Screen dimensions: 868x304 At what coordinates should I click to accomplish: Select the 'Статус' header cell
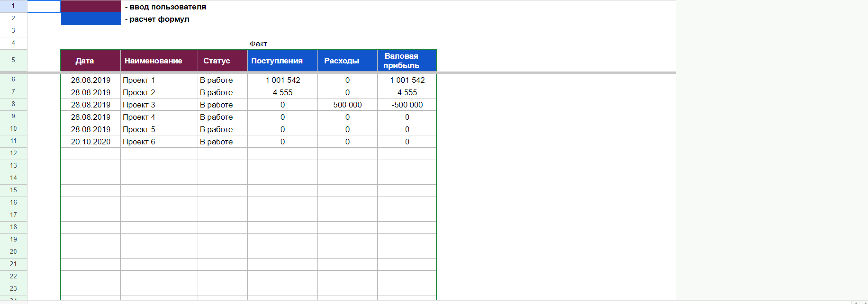tap(222, 61)
